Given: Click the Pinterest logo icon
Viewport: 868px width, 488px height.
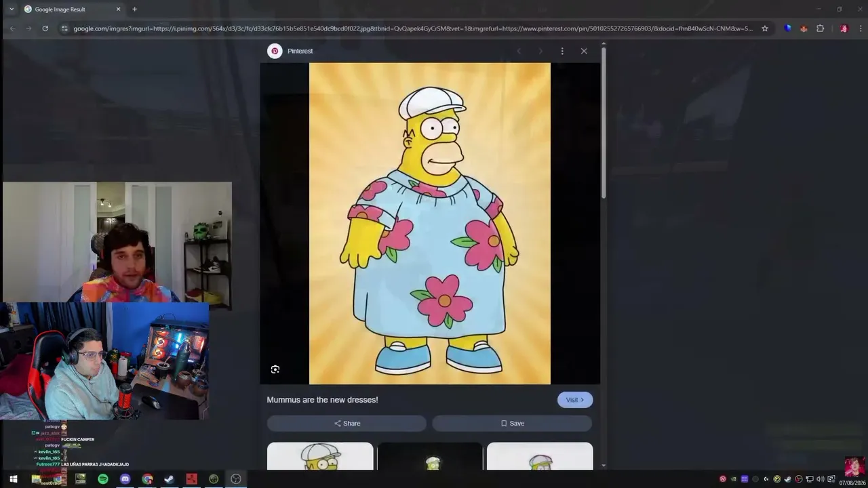Looking at the screenshot, I should click(x=275, y=51).
